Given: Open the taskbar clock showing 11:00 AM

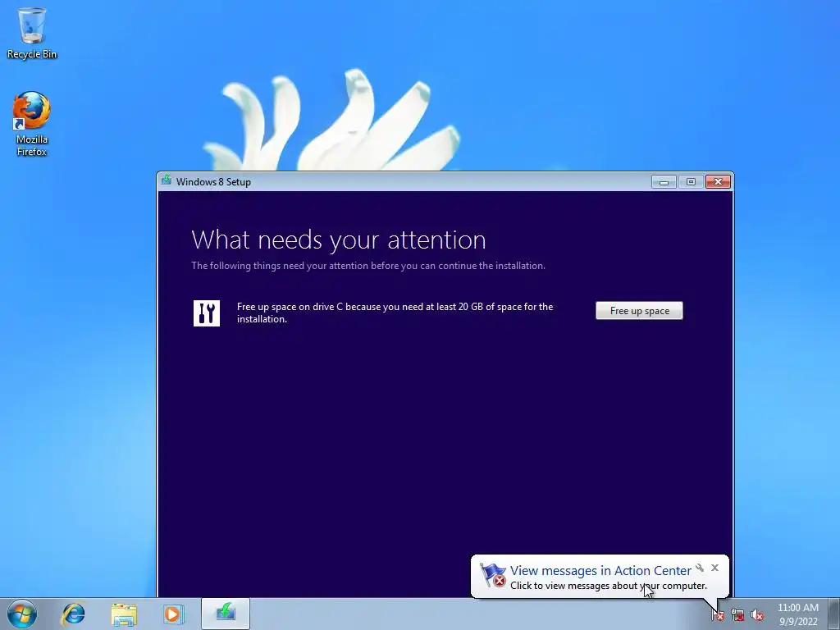Looking at the screenshot, I should click(x=798, y=614).
